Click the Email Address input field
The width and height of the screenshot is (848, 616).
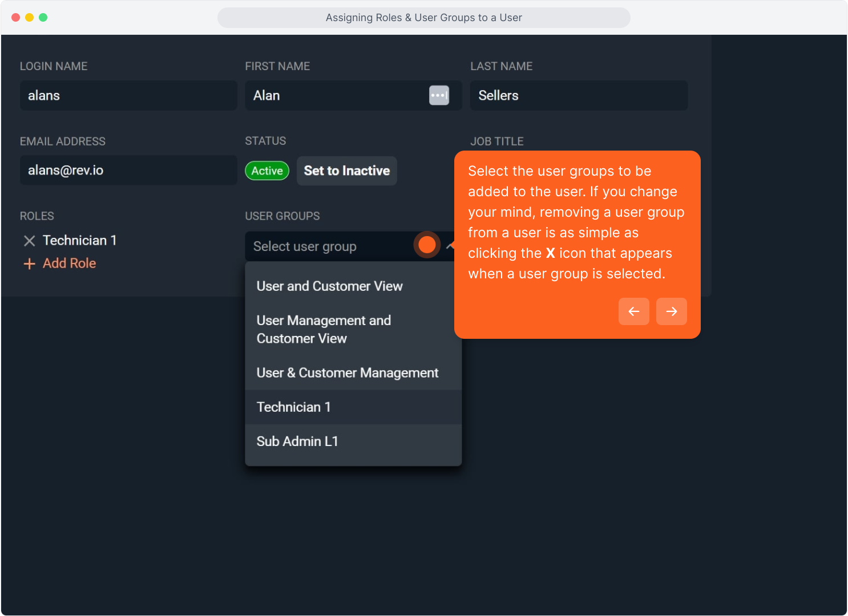click(128, 170)
